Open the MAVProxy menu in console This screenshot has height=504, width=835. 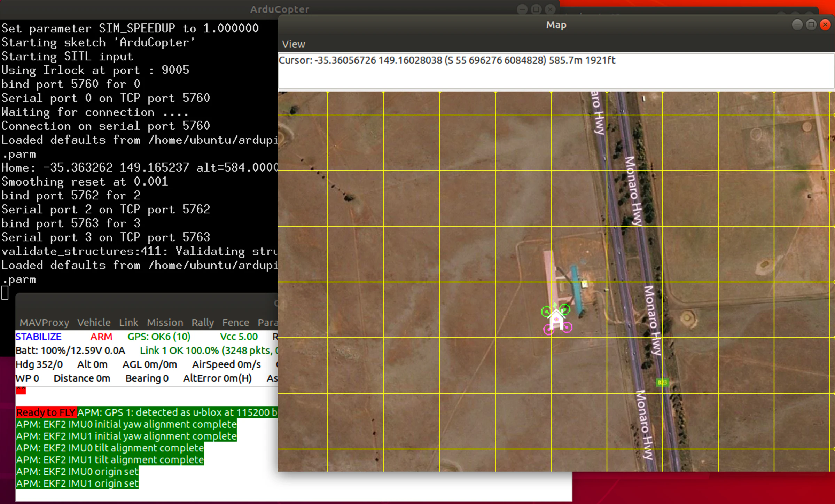click(x=44, y=323)
